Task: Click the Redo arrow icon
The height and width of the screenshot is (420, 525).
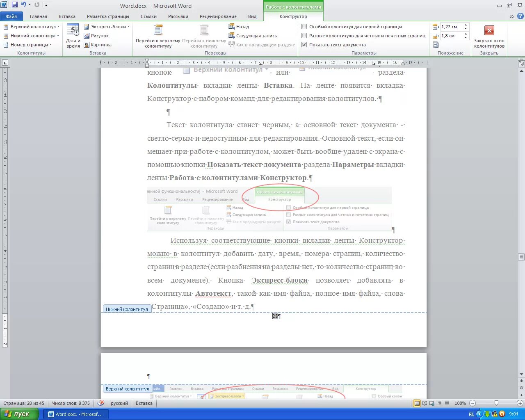Action: [x=37, y=5]
